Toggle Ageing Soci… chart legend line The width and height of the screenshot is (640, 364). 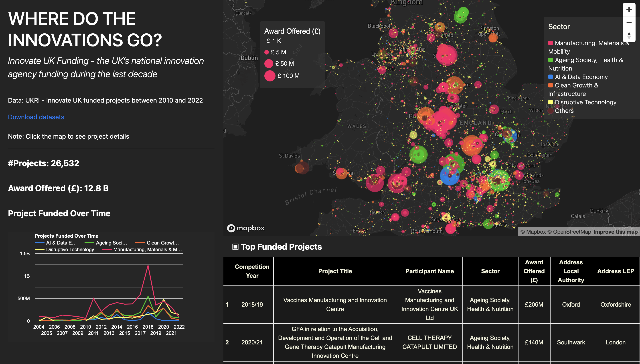(106, 243)
